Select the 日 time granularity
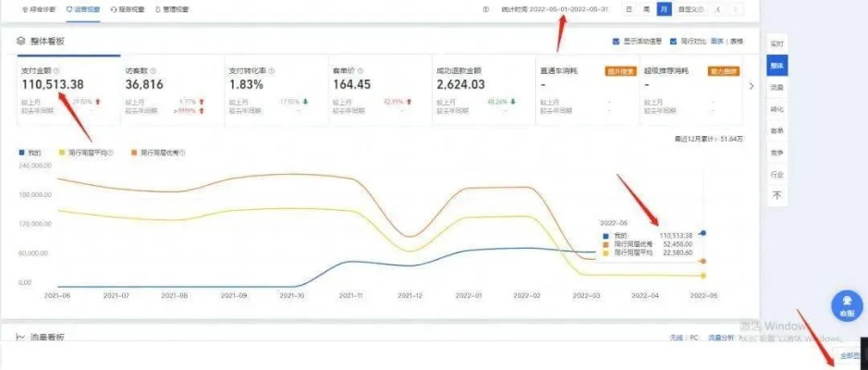Viewport: 868px width, 370px height. coord(630,9)
